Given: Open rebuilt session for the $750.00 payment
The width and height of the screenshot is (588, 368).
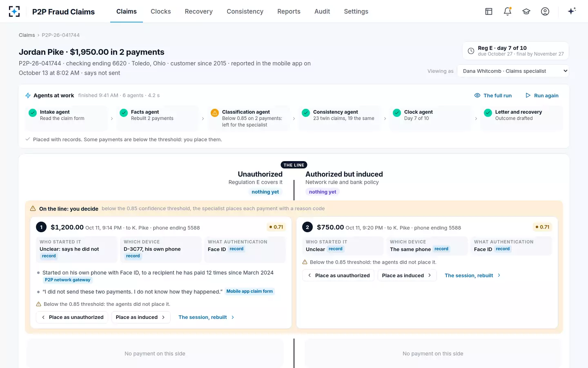Looking at the screenshot, I should 473,276.
